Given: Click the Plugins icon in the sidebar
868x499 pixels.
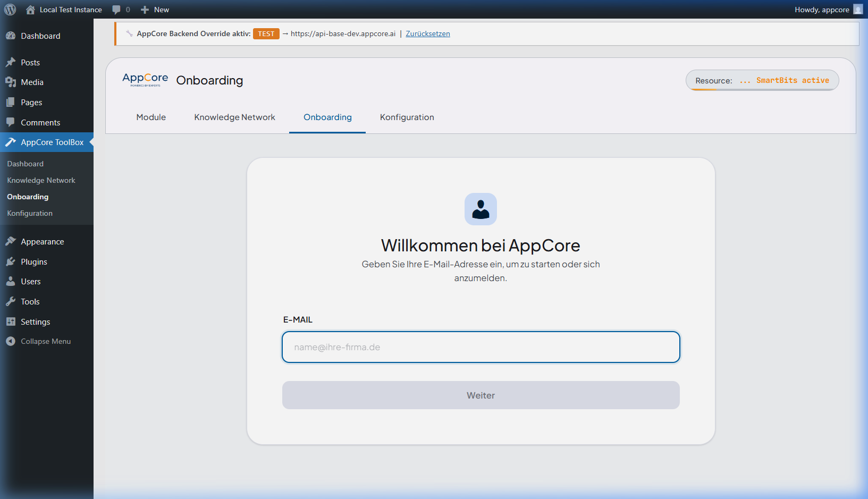Looking at the screenshot, I should (11, 261).
